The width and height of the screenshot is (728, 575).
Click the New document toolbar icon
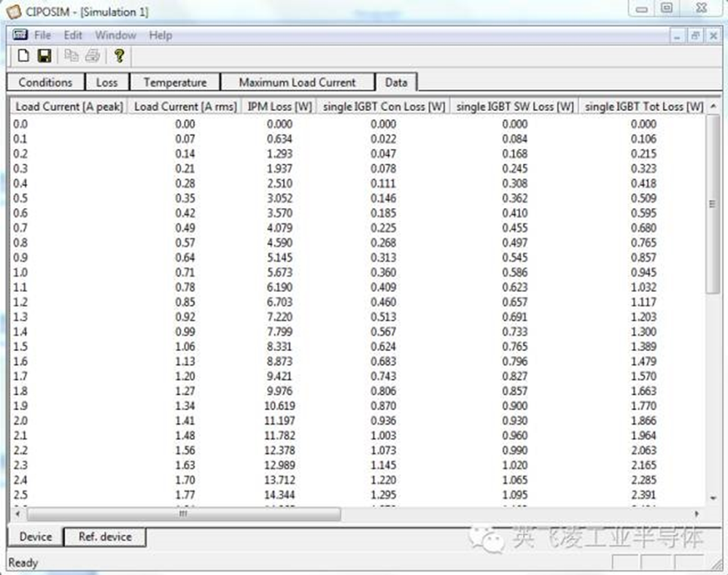click(x=23, y=56)
